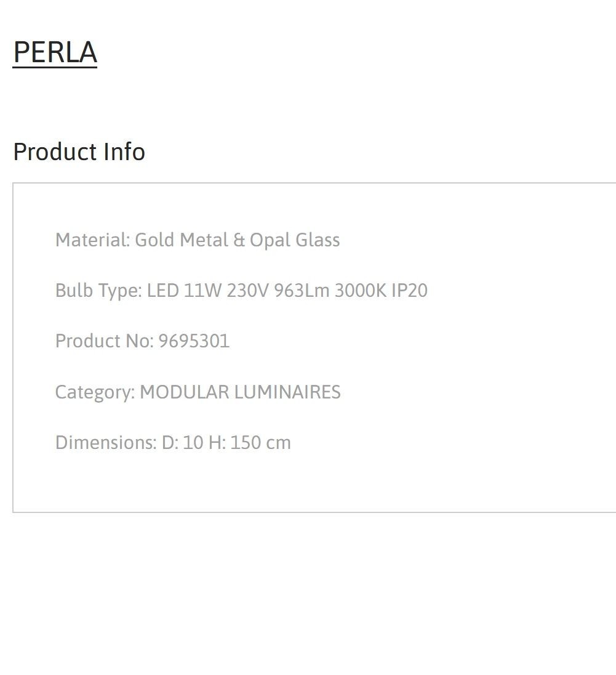This screenshot has height=675, width=616.
Task: Select the Material: Gold Metal & Opal Glass line
Action: (198, 240)
